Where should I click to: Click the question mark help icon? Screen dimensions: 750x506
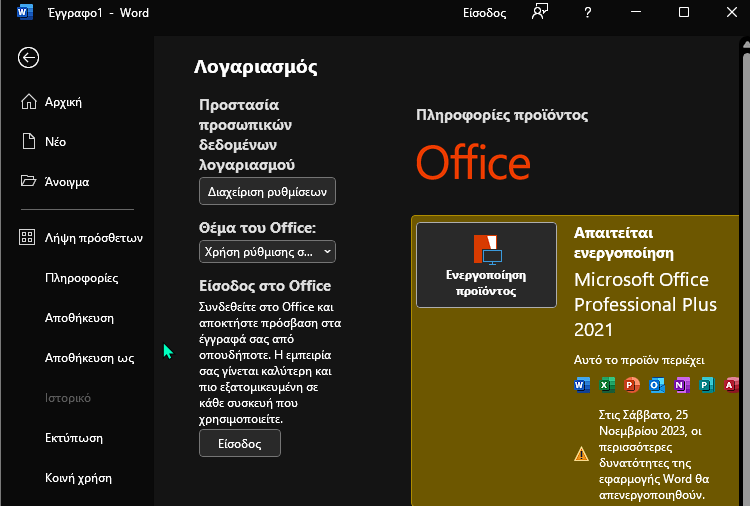[x=588, y=13]
